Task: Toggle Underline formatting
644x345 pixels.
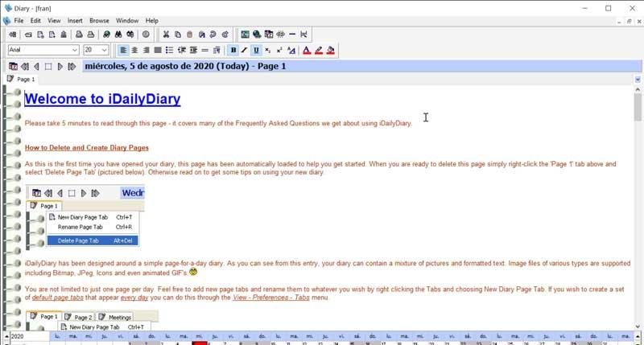Action: point(256,50)
